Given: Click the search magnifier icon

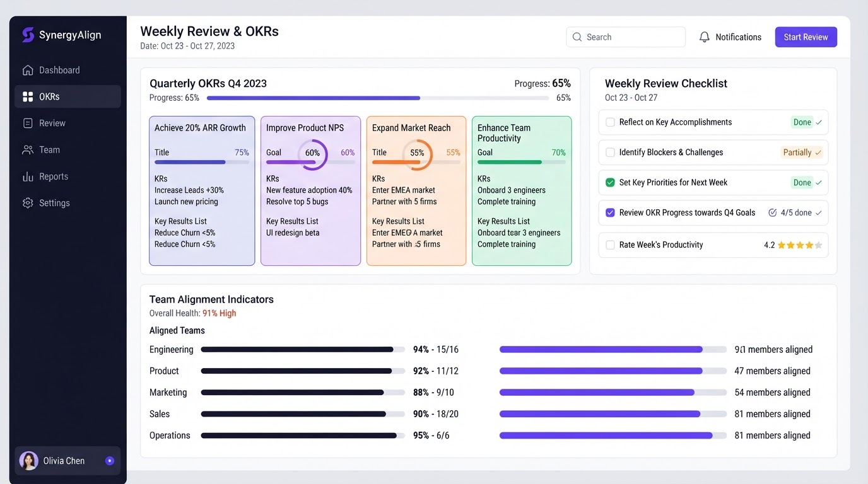Looking at the screenshot, I should [x=577, y=37].
